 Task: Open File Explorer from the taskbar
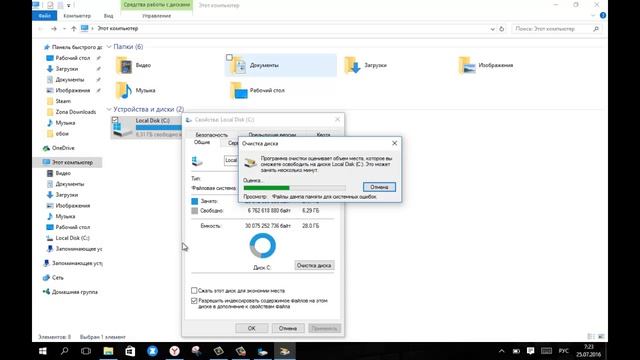pos(108,351)
